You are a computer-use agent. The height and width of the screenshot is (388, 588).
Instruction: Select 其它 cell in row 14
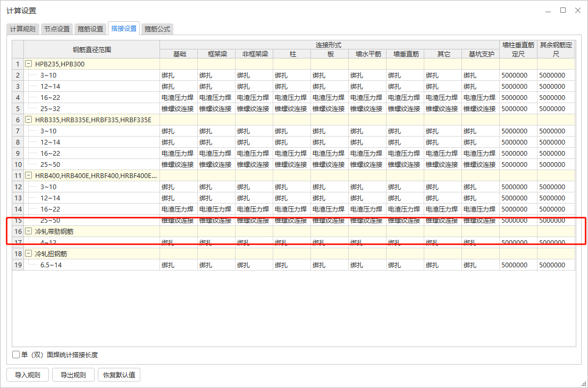[443, 209]
